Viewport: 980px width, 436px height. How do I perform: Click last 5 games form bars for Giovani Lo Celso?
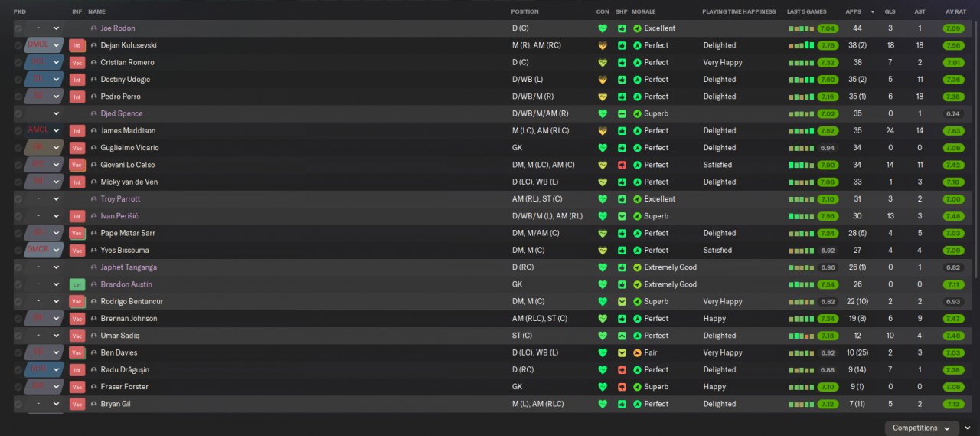click(802, 165)
